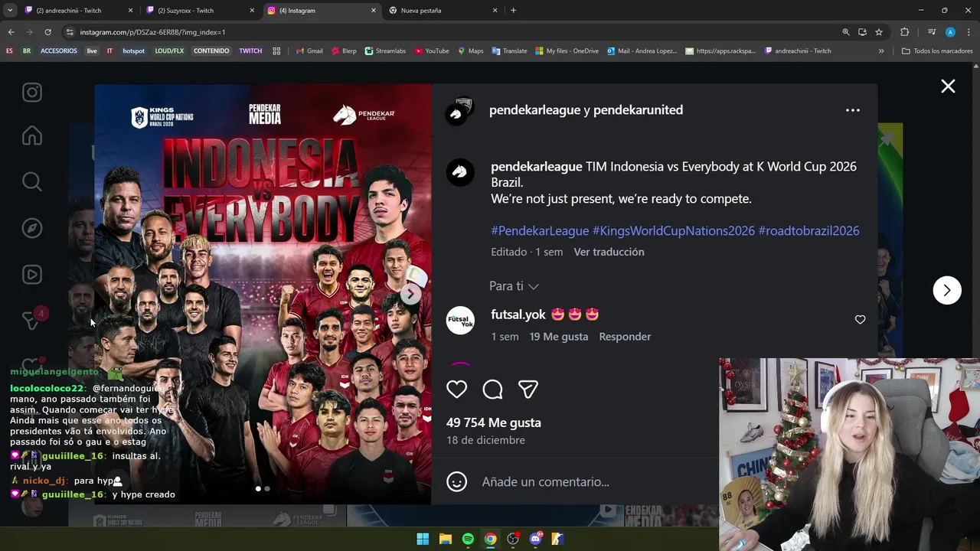Image resolution: width=980 pixels, height=551 pixels.
Task: Click the Instagram logo in sidebar
Action: 31,93
